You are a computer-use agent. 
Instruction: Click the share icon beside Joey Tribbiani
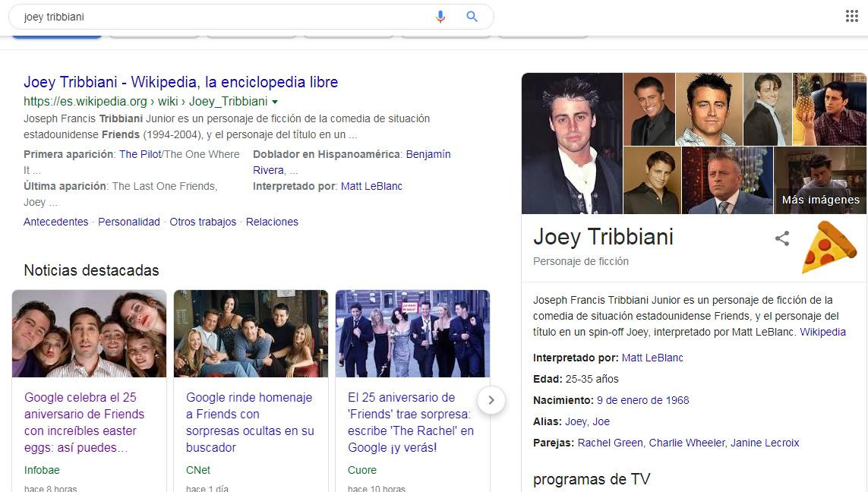point(782,238)
